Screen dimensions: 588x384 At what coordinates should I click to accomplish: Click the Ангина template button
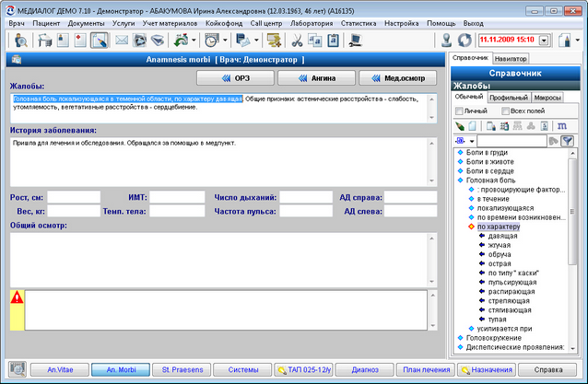[316, 78]
